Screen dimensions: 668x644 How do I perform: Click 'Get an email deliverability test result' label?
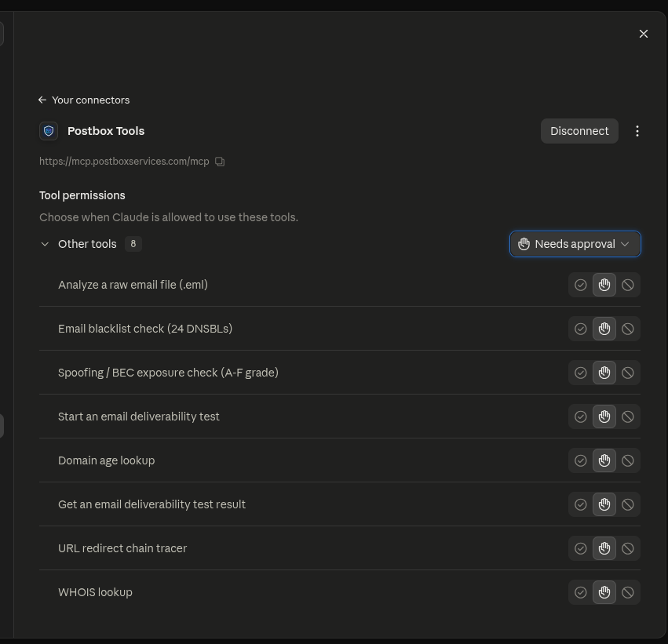tap(151, 504)
